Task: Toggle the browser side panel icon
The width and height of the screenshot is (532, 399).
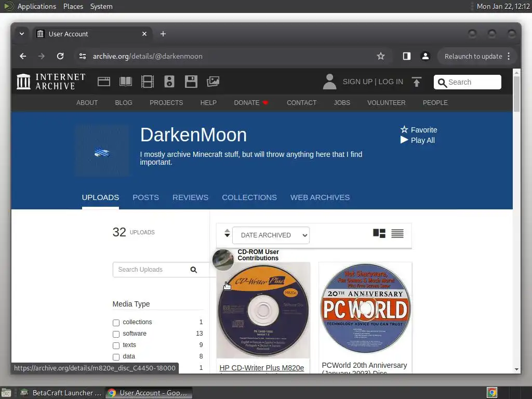Action: point(406,56)
